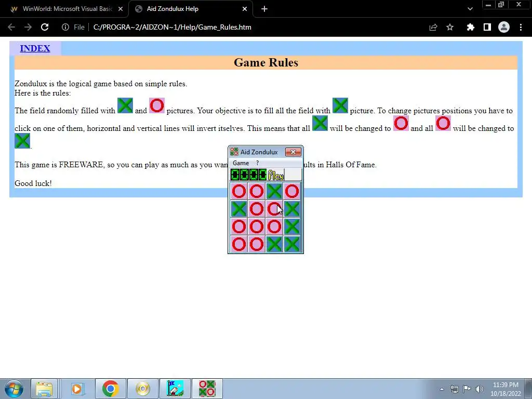Viewport: 532px width, 399px height.
Task: Focus the address bar with Game_Rules.htm path
Action: click(x=172, y=27)
